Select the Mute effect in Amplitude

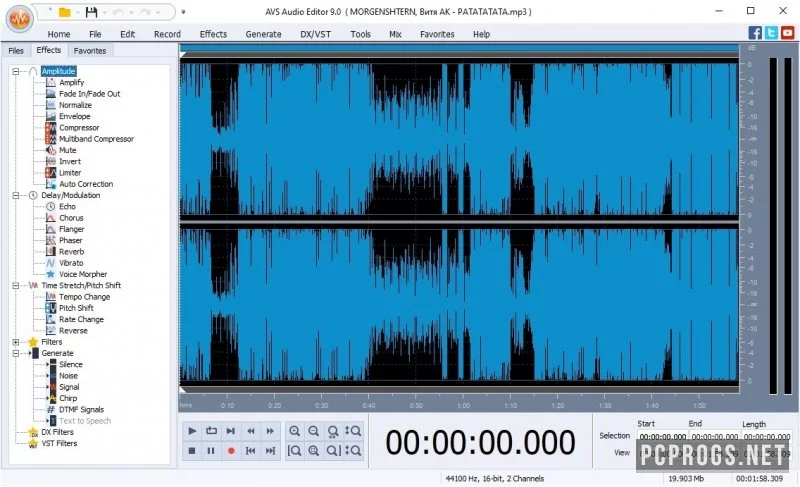(x=67, y=150)
